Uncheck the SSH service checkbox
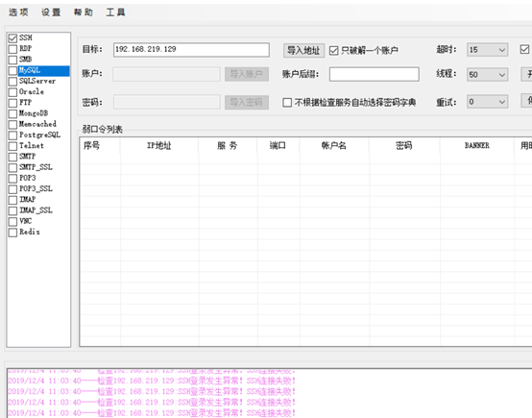 pos(12,38)
